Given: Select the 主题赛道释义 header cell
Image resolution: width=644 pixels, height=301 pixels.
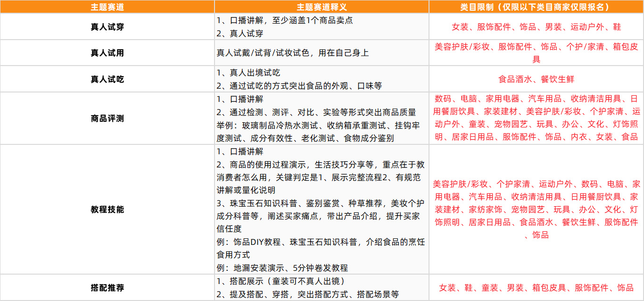Looking at the screenshot, I should pos(322,7).
